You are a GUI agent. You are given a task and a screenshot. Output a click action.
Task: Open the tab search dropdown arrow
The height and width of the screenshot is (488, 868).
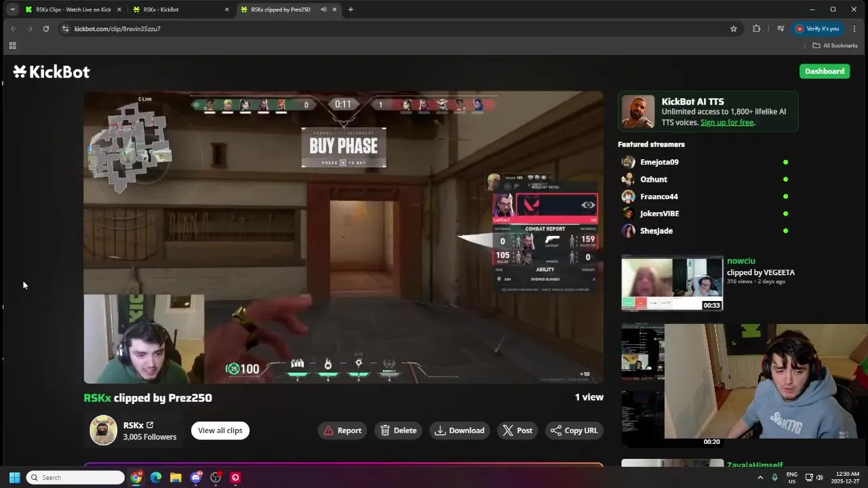coord(12,9)
